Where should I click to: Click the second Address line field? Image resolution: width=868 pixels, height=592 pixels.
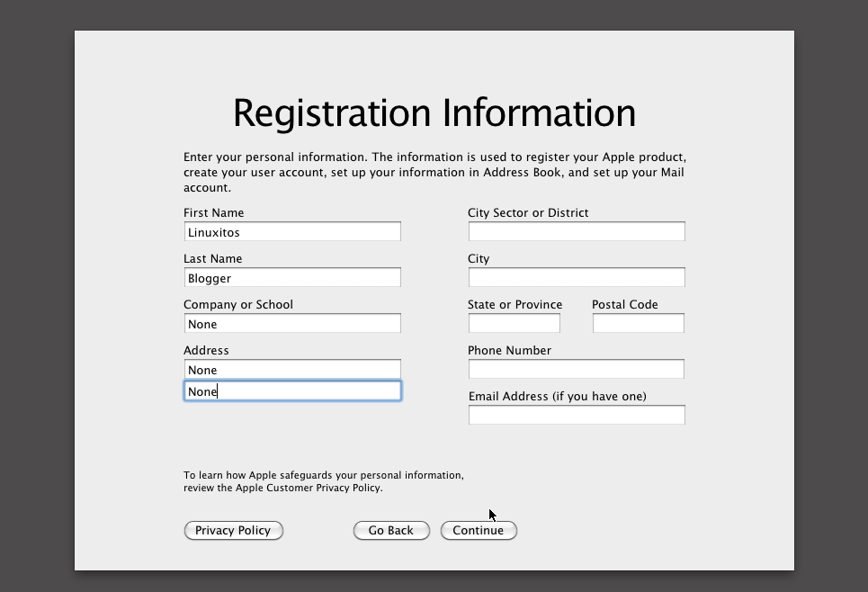[x=292, y=391]
